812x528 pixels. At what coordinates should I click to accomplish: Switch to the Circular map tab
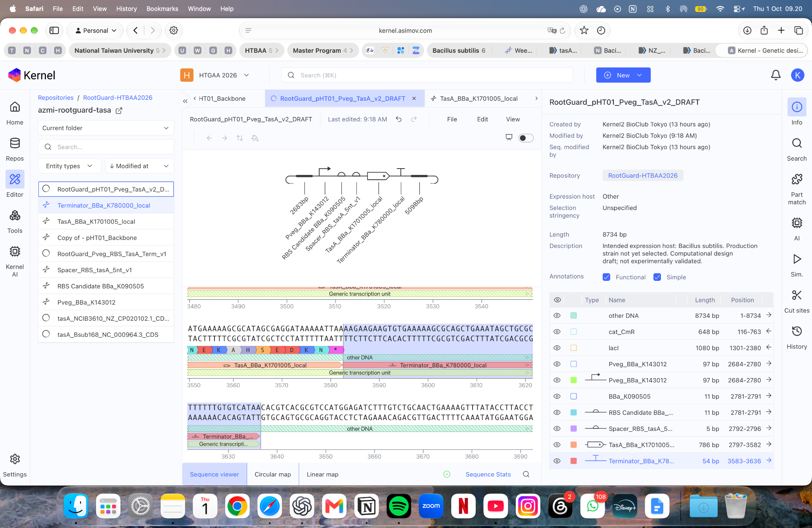(x=273, y=474)
